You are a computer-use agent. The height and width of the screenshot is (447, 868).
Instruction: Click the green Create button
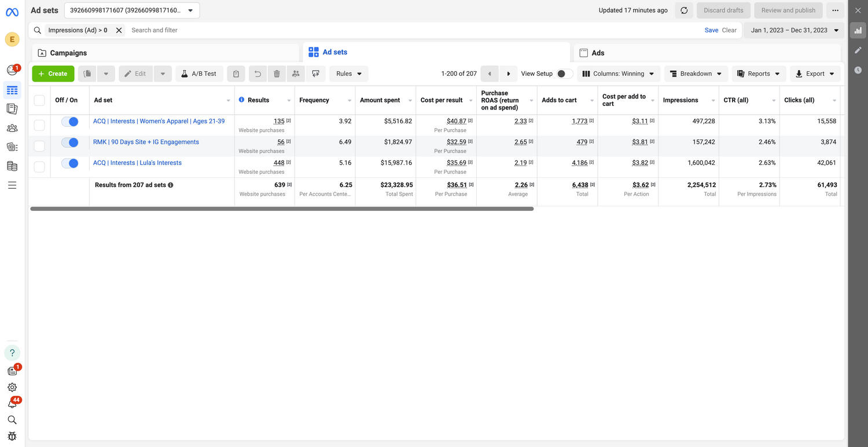tap(53, 74)
